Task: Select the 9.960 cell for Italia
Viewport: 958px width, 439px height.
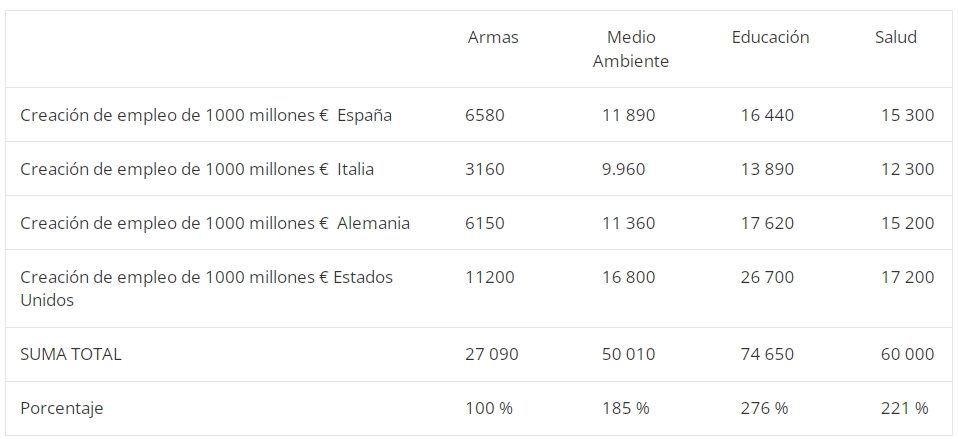Action: (x=623, y=169)
